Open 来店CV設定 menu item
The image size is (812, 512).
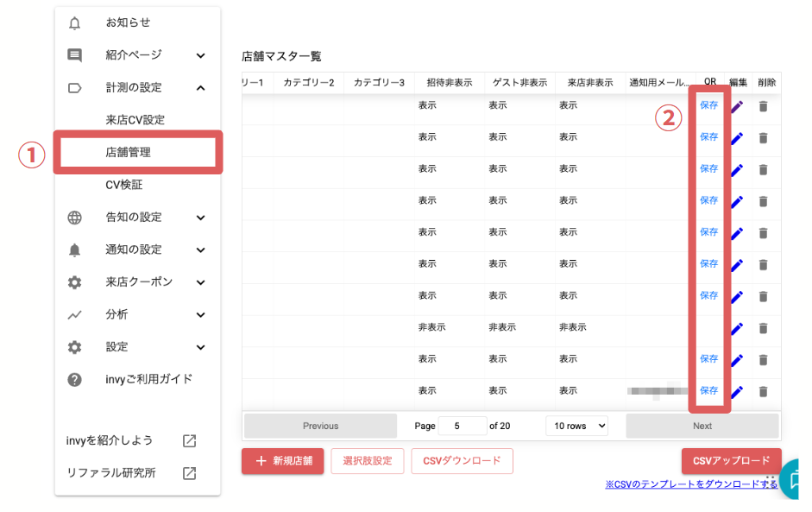(135, 120)
